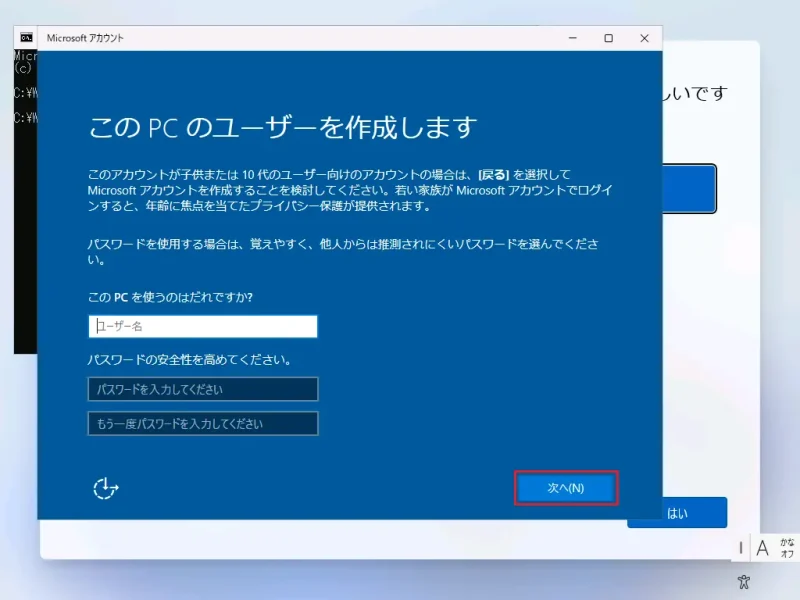Click the IME toolbar grip handle

click(741, 547)
